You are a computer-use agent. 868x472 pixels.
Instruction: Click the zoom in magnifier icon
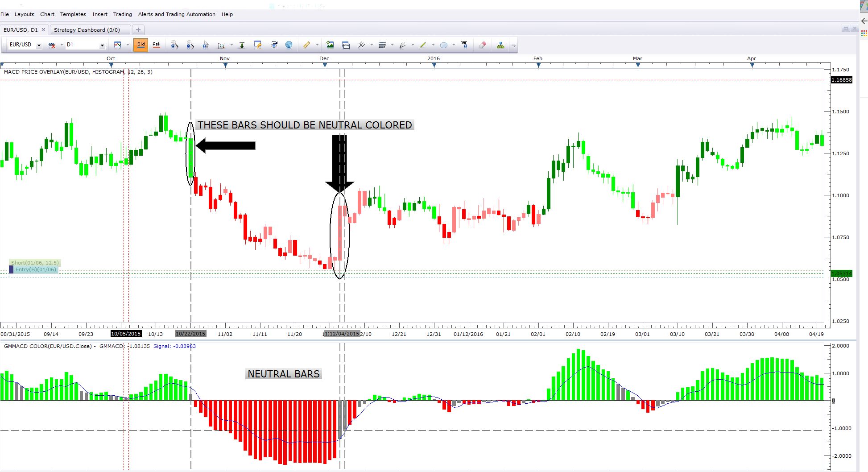[x=174, y=45]
